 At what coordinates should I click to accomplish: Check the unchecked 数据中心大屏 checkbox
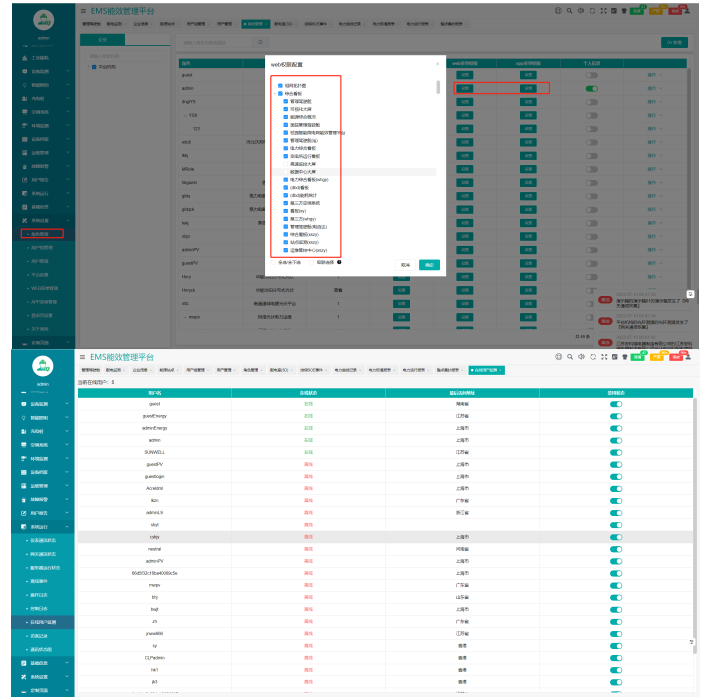[x=287, y=172]
